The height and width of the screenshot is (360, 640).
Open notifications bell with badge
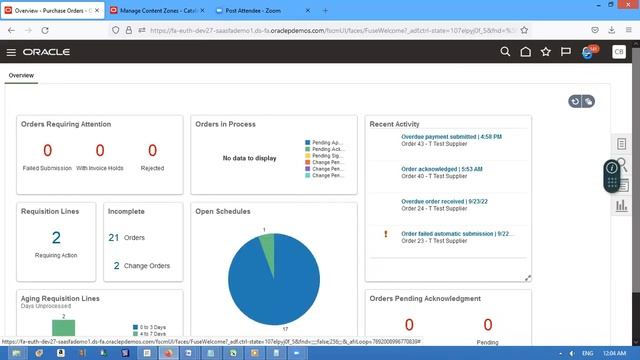click(589, 51)
